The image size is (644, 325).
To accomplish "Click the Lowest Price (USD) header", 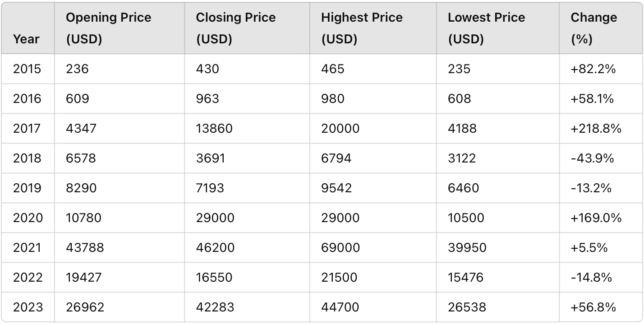I will click(487, 28).
